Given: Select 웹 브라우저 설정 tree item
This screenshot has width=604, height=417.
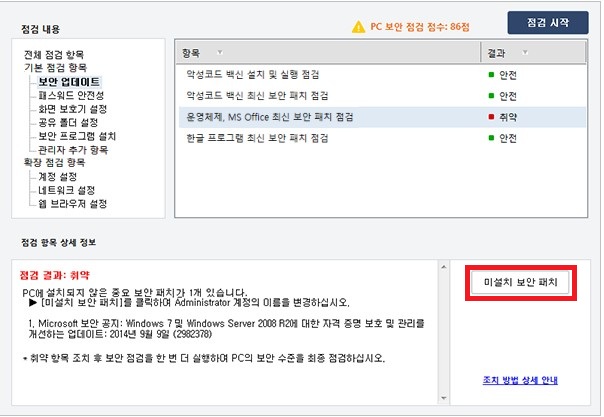Looking at the screenshot, I should point(72,203).
